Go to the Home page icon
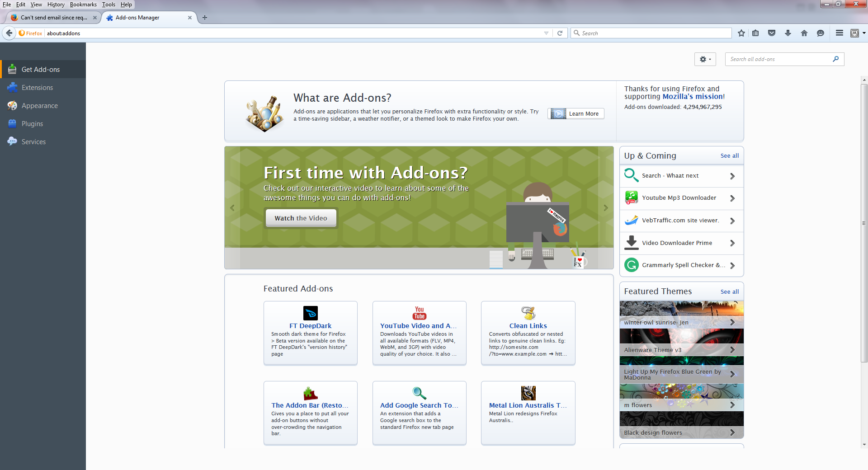 coord(804,33)
